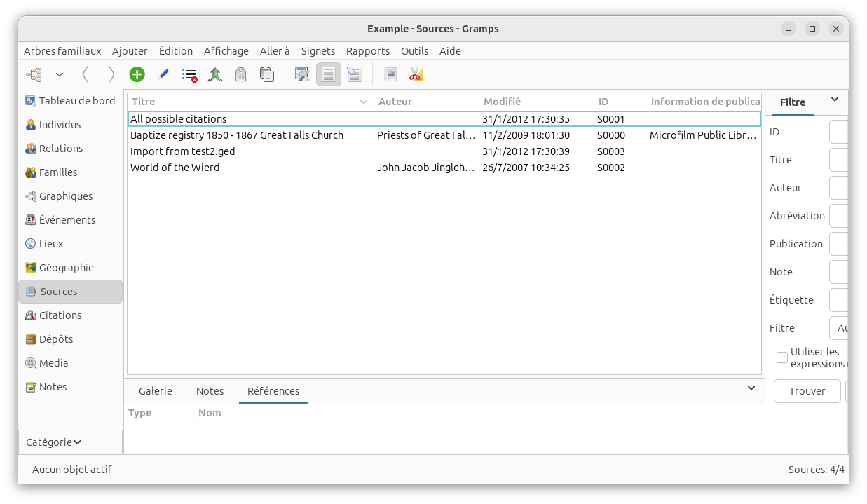Open the Géographie map view
Screen dimensions: 867x504
click(x=70, y=268)
